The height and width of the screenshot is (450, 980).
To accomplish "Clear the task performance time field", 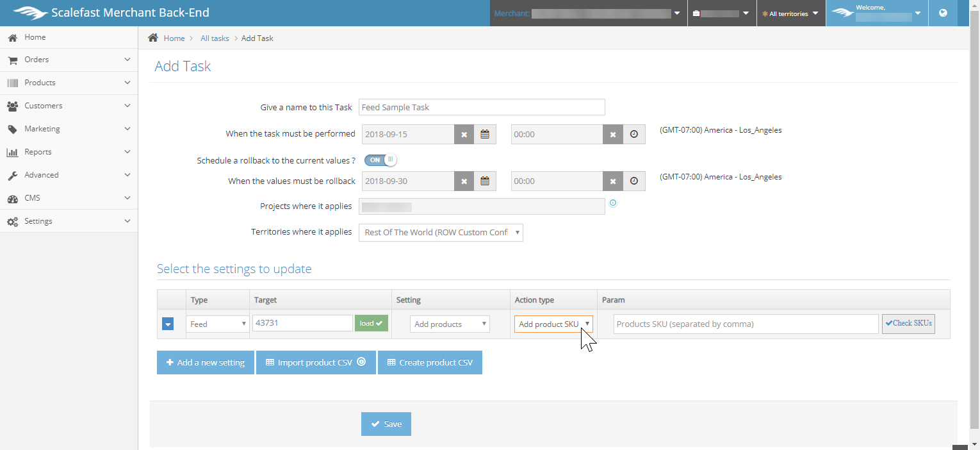I will (613, 135).
